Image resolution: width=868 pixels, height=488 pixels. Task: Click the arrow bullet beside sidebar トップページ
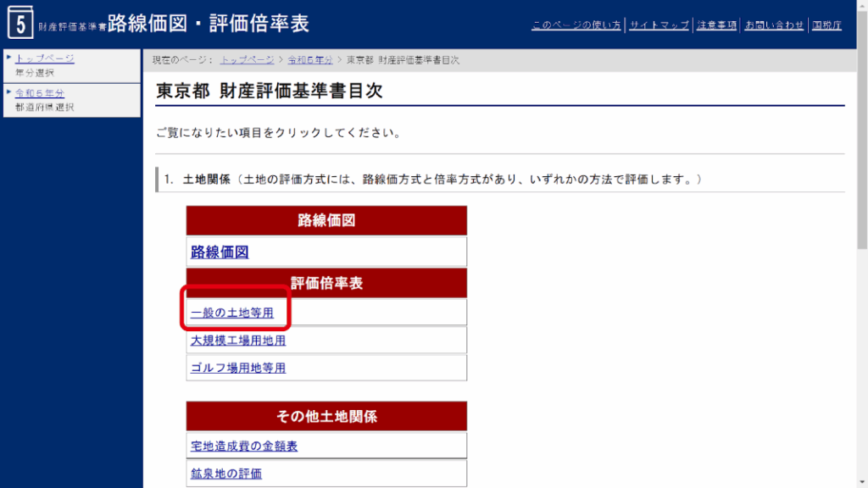(8, 58)
